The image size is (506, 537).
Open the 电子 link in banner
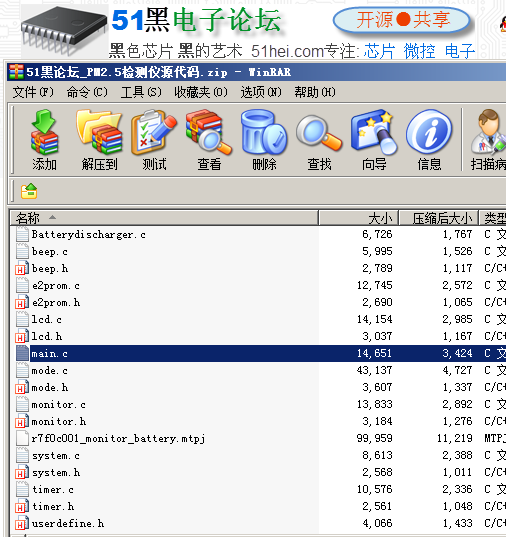point(460,51)
